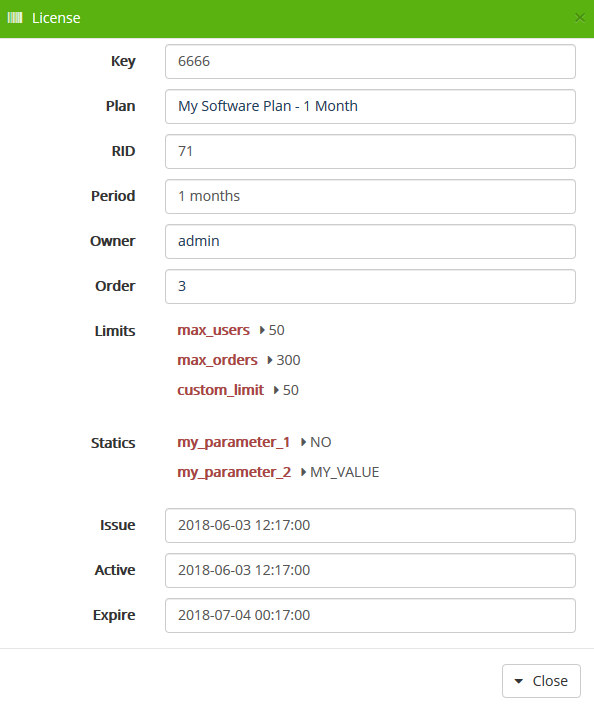Viewport: 594px width, 710px height.
Task: Select the Key field containing 6666
Action: point(370,61)
